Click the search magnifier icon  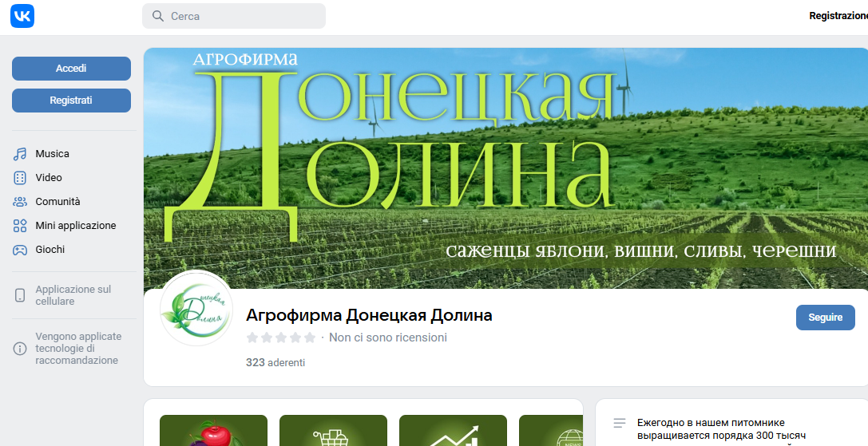coord(158,16)
